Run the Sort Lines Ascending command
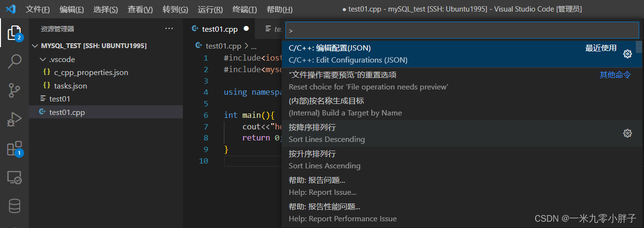Viewport: 644px width, 228px height. pyautogui.click(x=462, y=160)
